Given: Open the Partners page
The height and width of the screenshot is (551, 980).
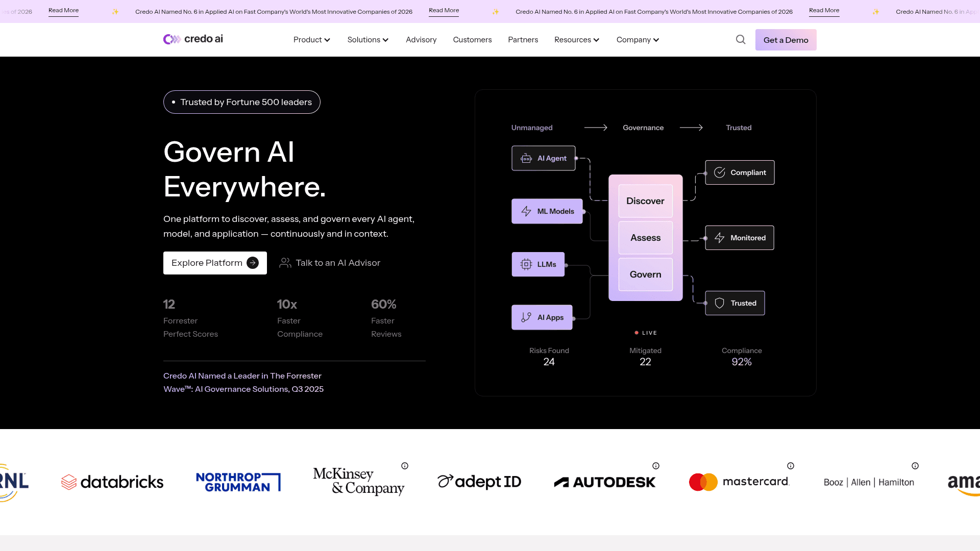Looking at the screenshot, I should click(523, 40).
